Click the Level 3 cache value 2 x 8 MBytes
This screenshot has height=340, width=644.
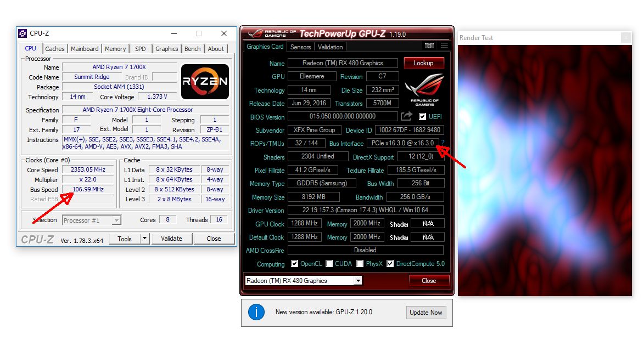tap(174, 199)
